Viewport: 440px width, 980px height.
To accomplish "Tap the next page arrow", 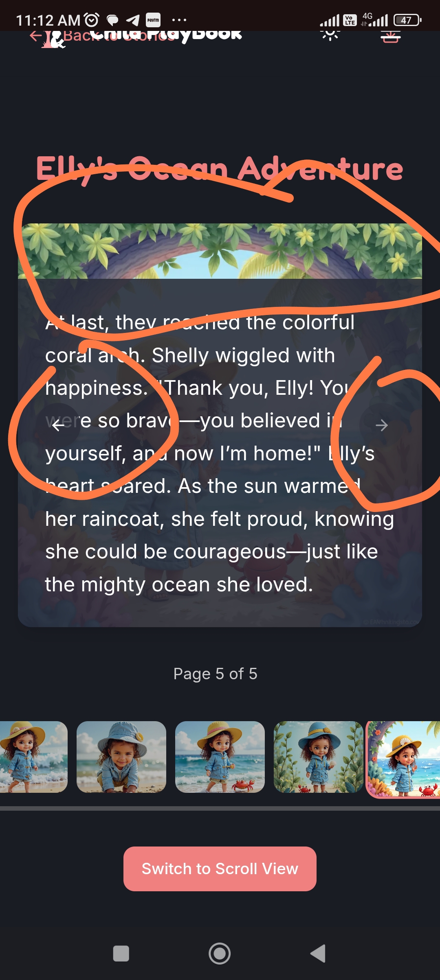I will pos(382,425).
